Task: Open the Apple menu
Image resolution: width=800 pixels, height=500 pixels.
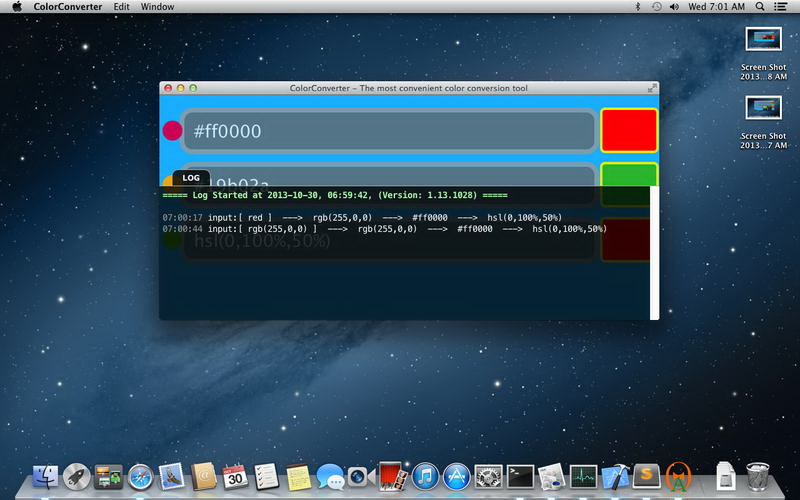Action: tap(17, 7)
